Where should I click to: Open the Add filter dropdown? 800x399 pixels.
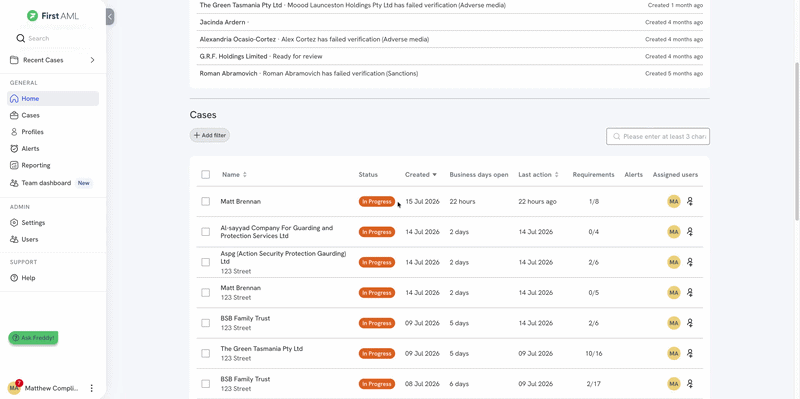[x=210, y=136]
